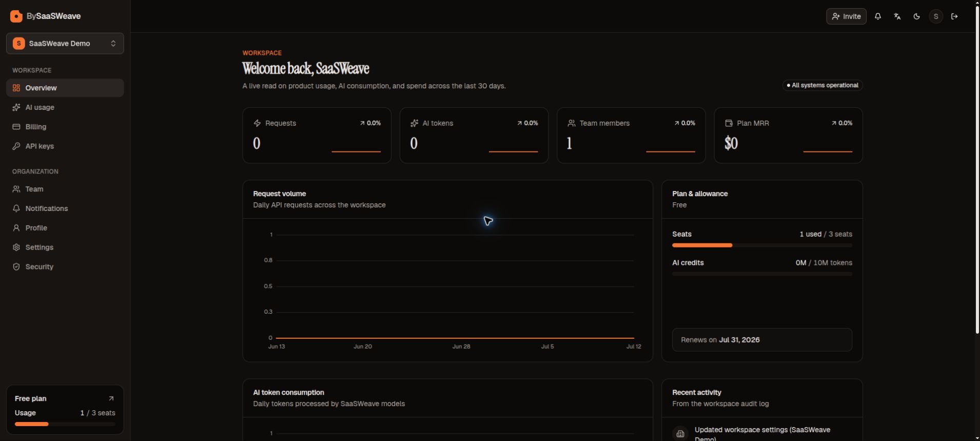
Task: Click the AI usage sparkle icon
Action: point(16,107)
